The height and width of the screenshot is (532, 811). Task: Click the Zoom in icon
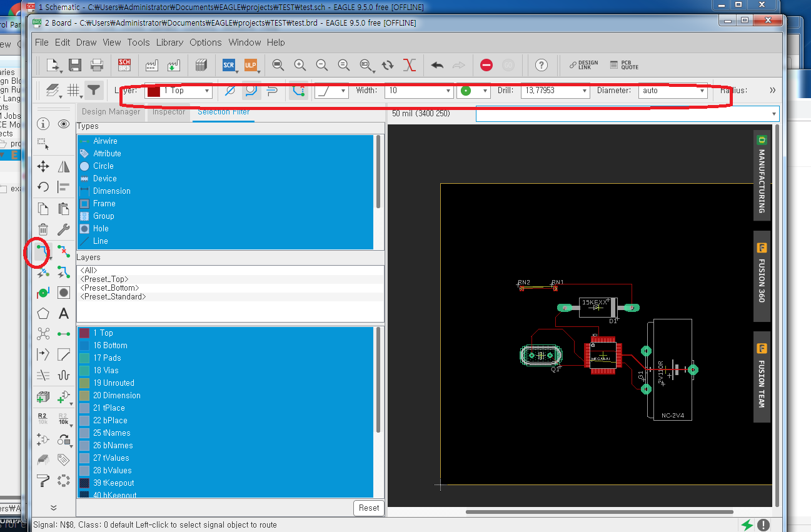(x=300, y=65)
